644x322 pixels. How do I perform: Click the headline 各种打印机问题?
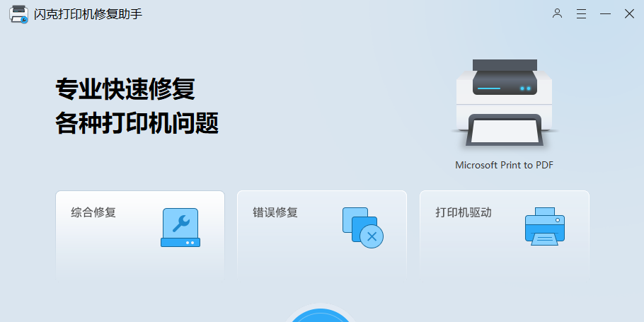point(137,123)
